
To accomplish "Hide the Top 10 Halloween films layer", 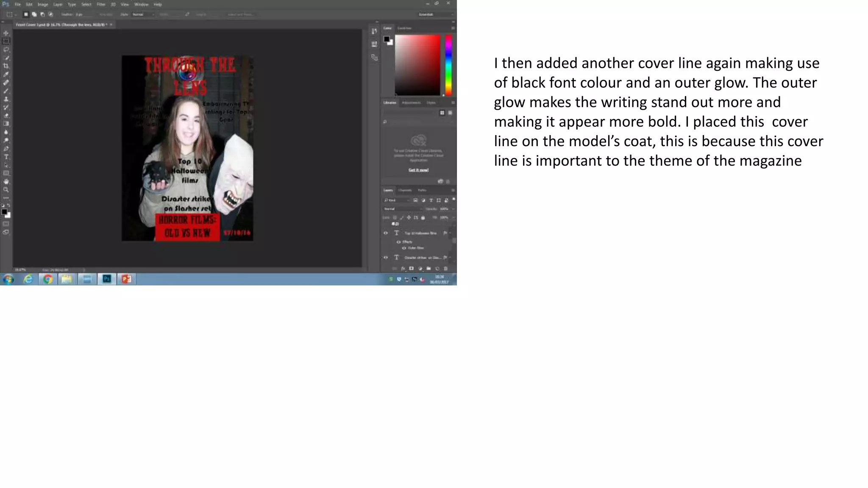I will 386,233.
